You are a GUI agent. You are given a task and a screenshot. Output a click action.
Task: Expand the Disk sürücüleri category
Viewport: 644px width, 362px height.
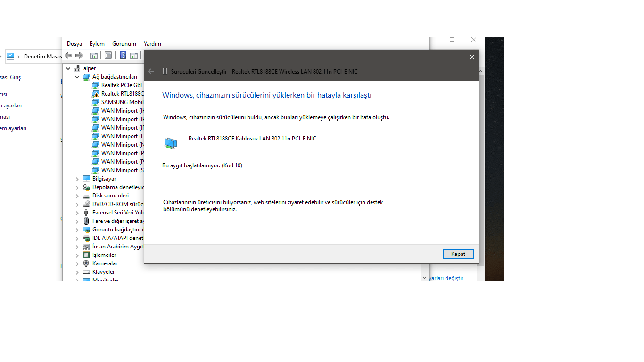(x=77, y=196)
